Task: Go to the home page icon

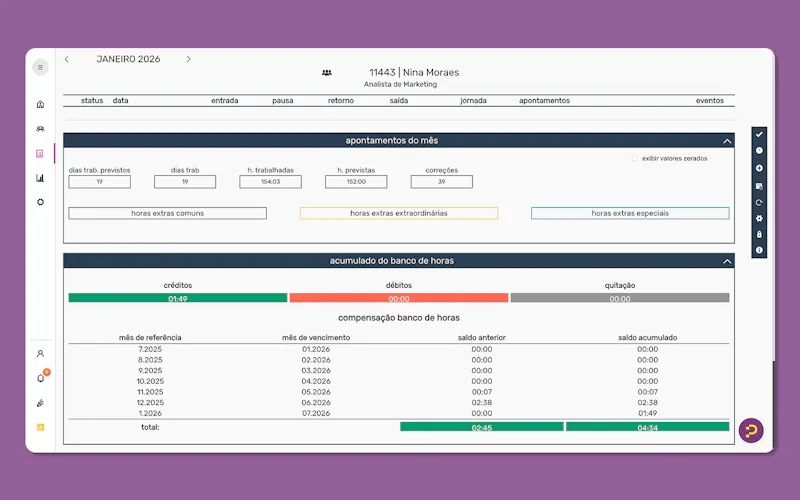Action: pos(40,105)
